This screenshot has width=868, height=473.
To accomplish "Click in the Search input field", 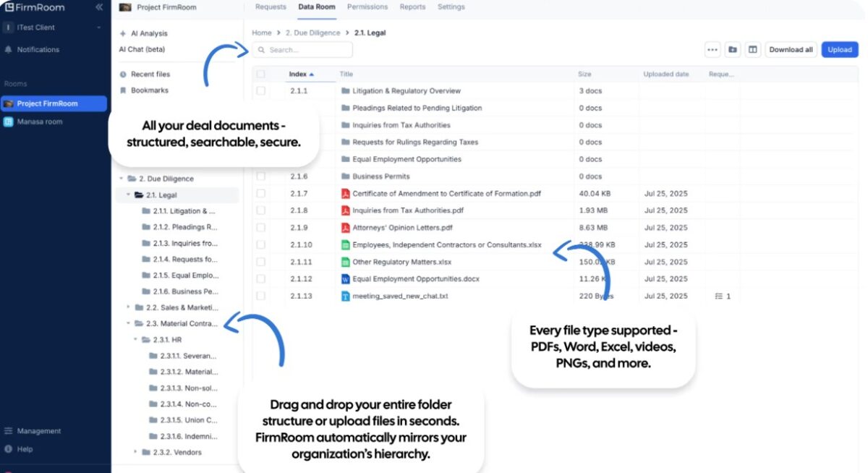I will (x=302, y=50).
